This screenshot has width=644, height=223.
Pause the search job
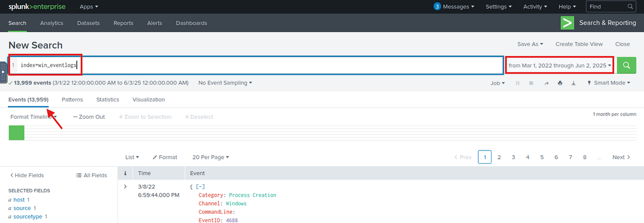tap(518, 83)
